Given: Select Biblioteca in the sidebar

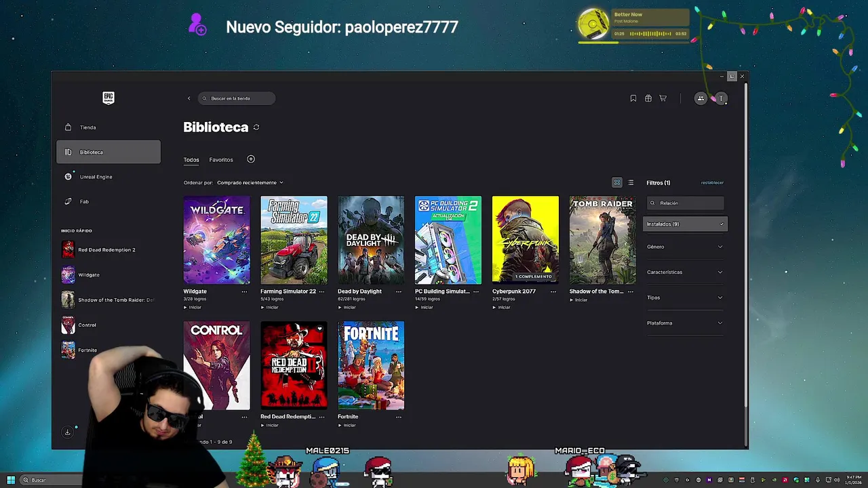Looking at the screenshot, I should (x=108, y=152).
